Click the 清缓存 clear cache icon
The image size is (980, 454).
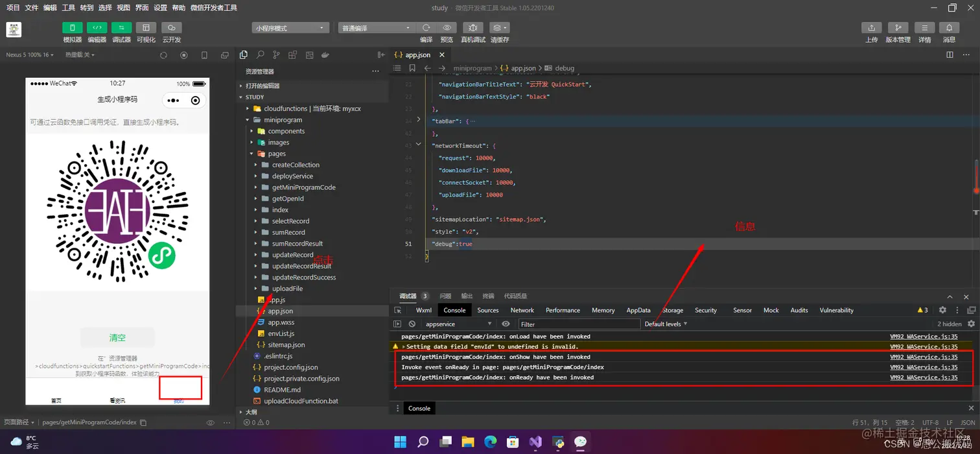coord(499,28)
